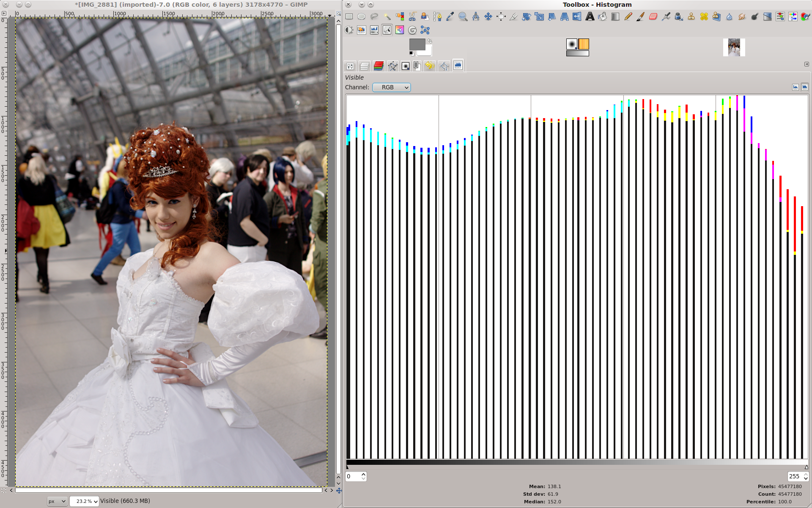Image resolution: width=812 pixels, height=508 pixels.
Task: Choose the Scissors Select tool
Action: (x=412, y=17)
